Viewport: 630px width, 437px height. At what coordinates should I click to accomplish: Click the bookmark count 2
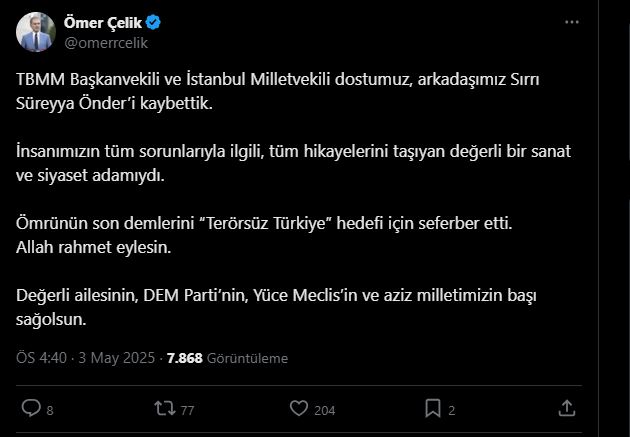tap(452, 409)
